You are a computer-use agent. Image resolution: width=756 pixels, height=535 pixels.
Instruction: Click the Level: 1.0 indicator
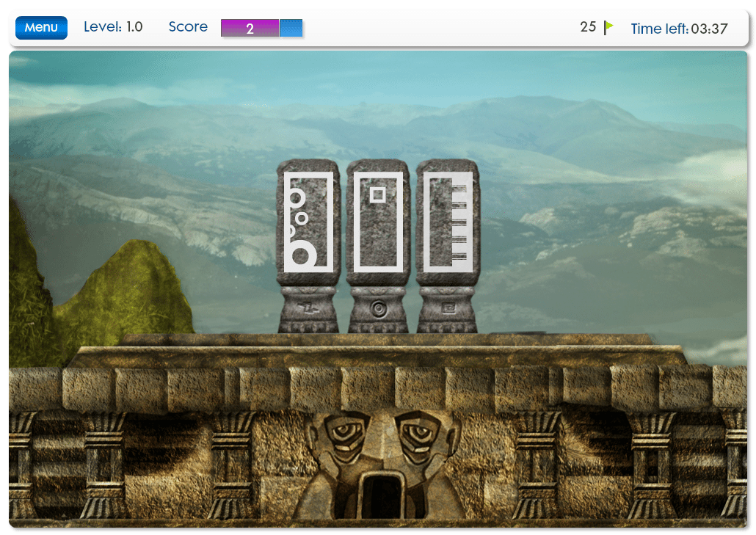coord(113,27)
